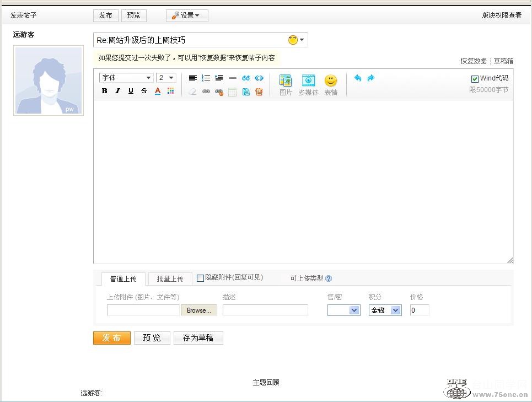The image size is (532, 402).
Task: Click the orange 发布 submit button
Action: tap(111, 338)
